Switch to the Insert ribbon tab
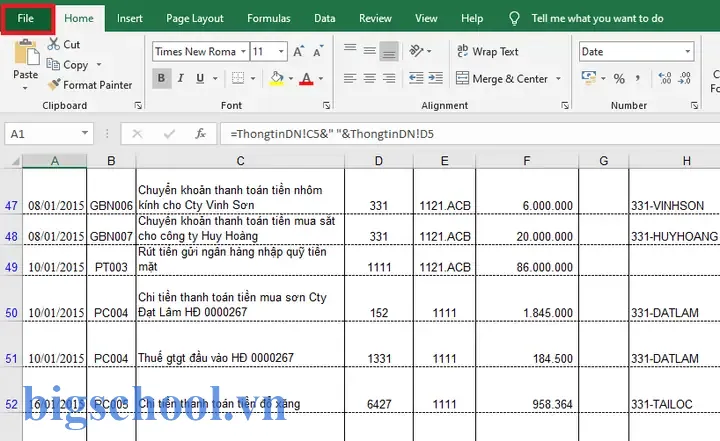Image resolution: width=720 pixels, height=441 pixels. [x=129, y=18]
